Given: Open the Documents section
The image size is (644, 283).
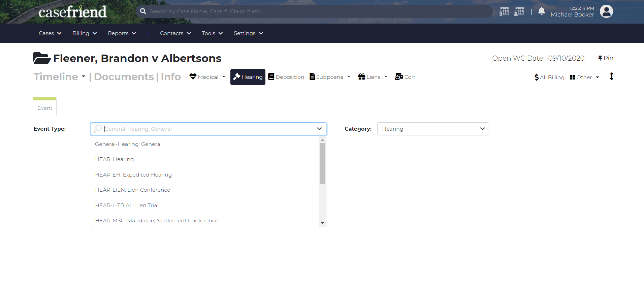Looking at the screenshot, I should coord(124,77).
